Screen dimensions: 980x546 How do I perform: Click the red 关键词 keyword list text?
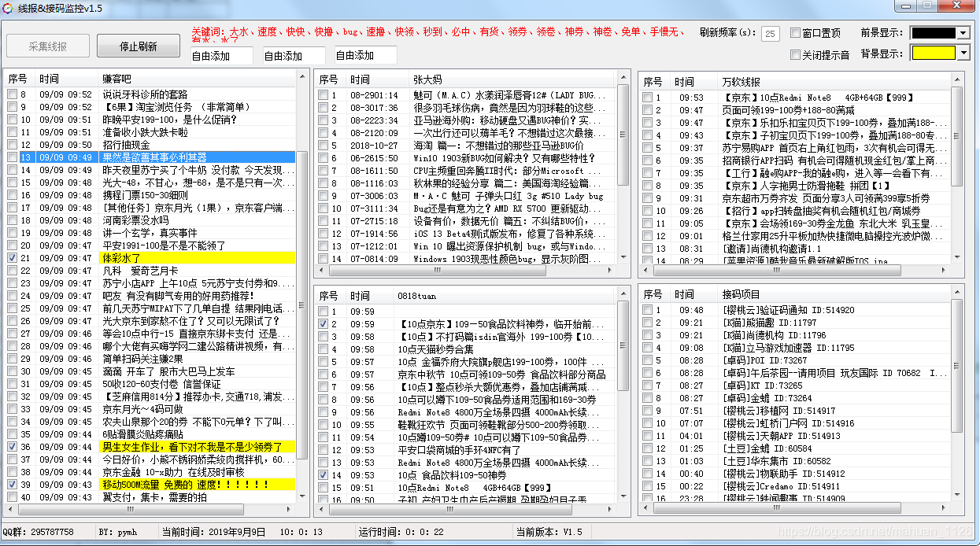pyautogui.click(x=437, y=34)
